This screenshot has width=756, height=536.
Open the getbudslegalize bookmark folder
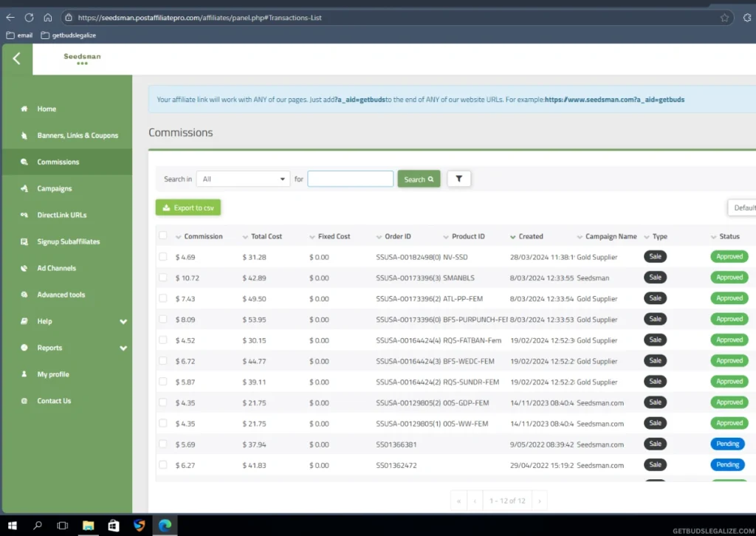[x=69, y=35]
